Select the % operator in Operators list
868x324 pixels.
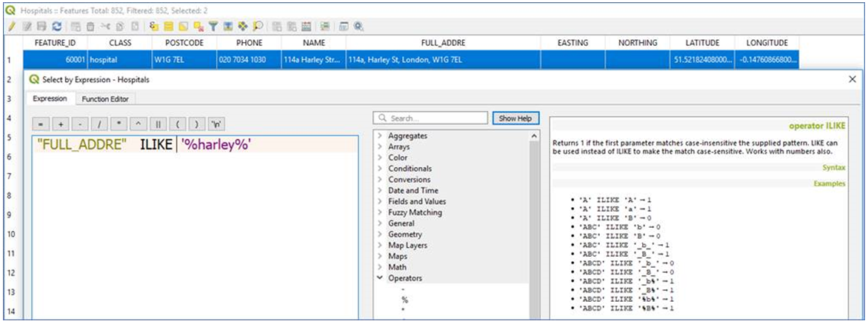404,299
